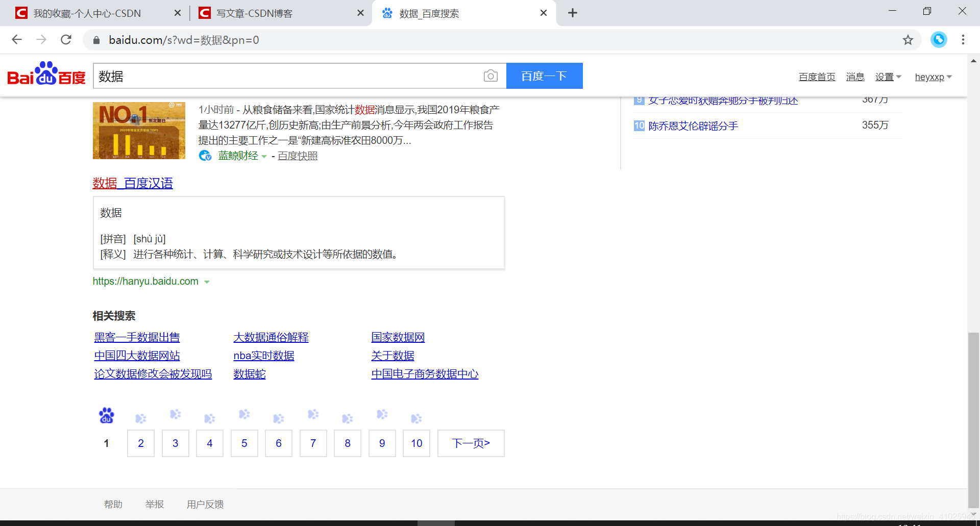The image size is (980, 526).
Task: Click related search 国家数据网
Action: (x=398, y=337)
